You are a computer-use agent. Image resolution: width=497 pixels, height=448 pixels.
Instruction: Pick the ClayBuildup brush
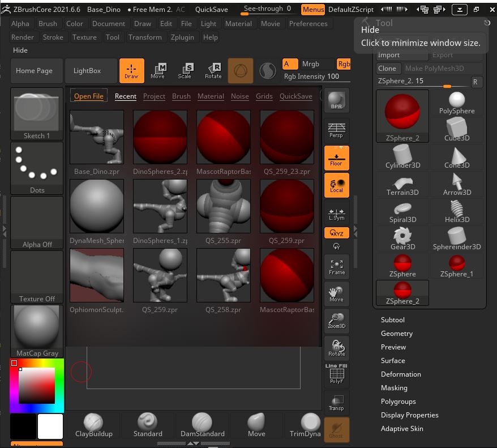(94, 425)
